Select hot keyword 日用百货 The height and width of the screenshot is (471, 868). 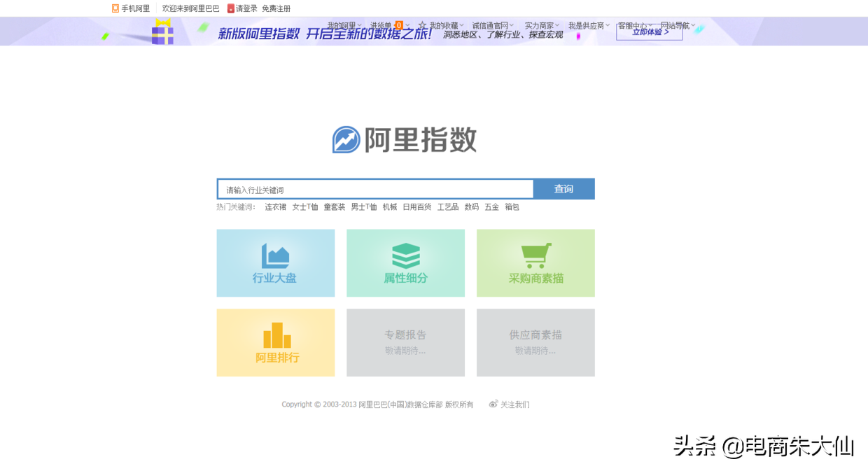coord(417,207)
